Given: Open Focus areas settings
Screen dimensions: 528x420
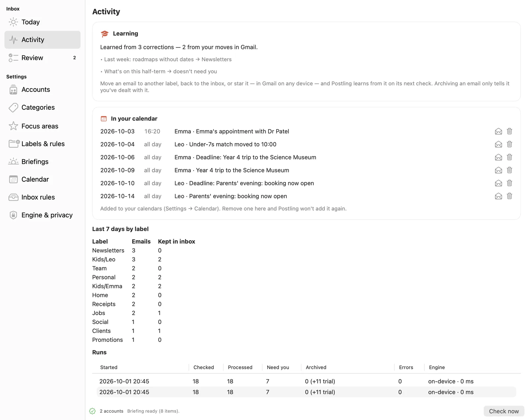Looking at the screenshot, I should coord(42,126).
